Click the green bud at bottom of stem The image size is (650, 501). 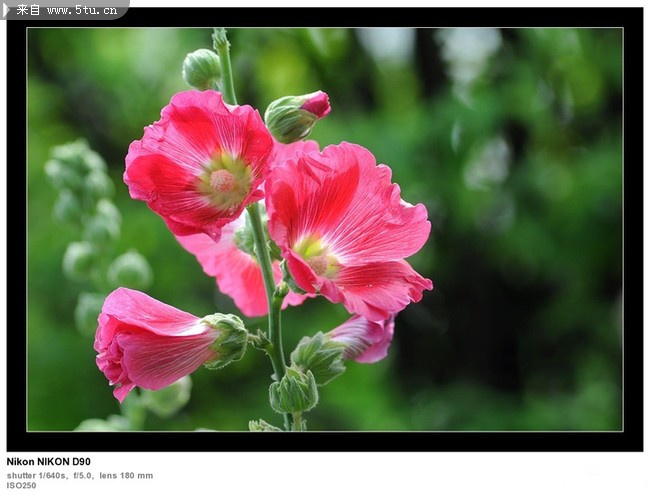pyautogui.click(x=293, y=391)
